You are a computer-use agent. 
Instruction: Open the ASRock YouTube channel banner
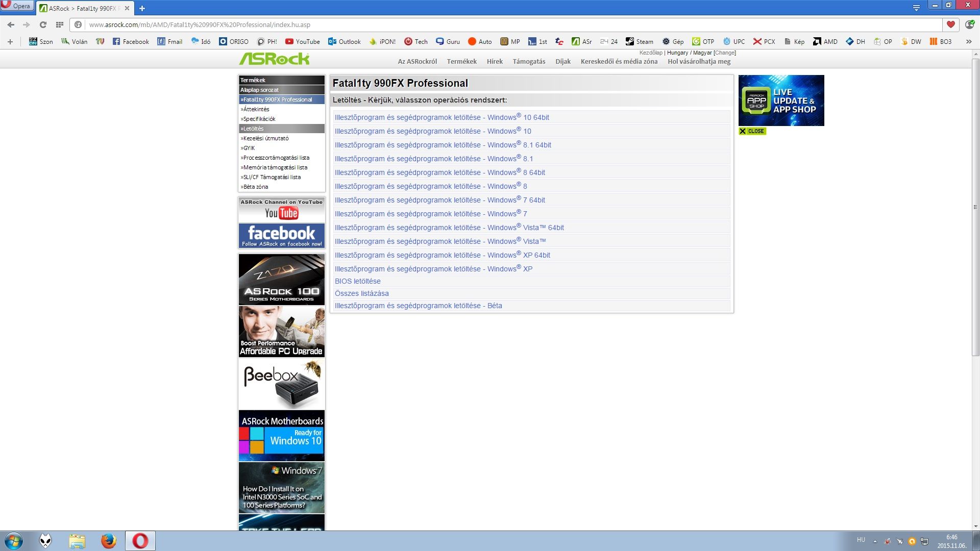[281, 210]
